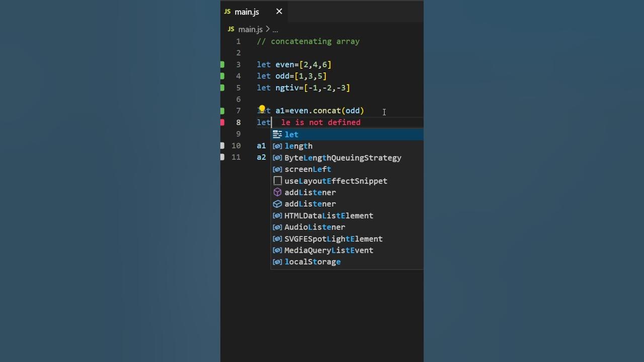Choose AudioListener from suggestions

pos(347,227)
